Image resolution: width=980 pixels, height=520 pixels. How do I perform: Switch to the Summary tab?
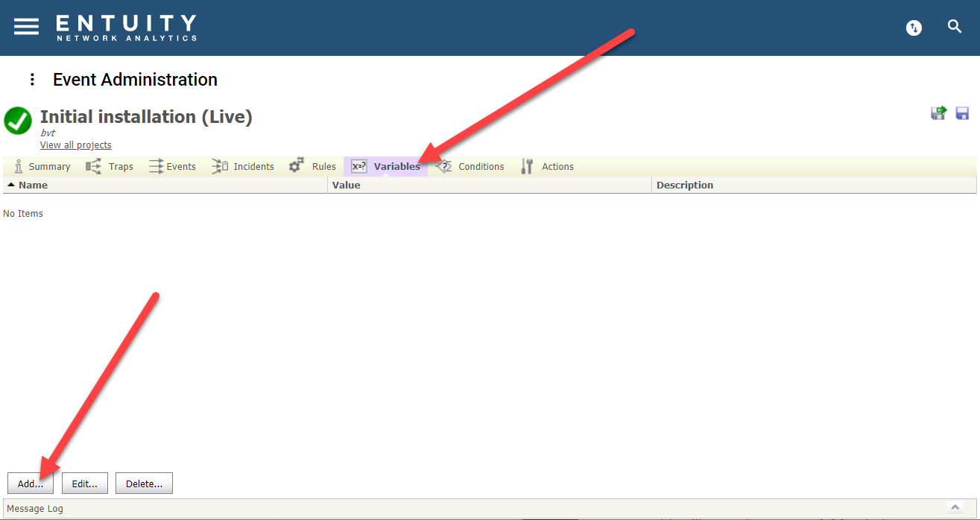pyautogui.click(x=42, y=167)
